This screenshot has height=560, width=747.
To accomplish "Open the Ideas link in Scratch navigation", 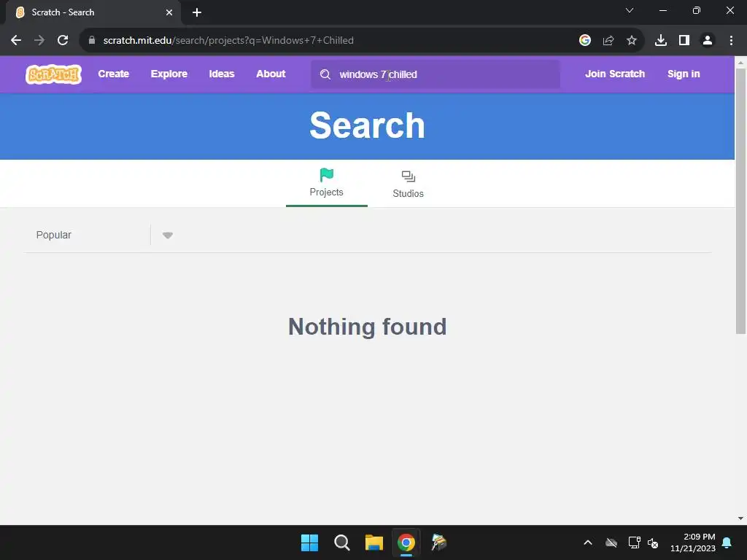I will point(222,74).
